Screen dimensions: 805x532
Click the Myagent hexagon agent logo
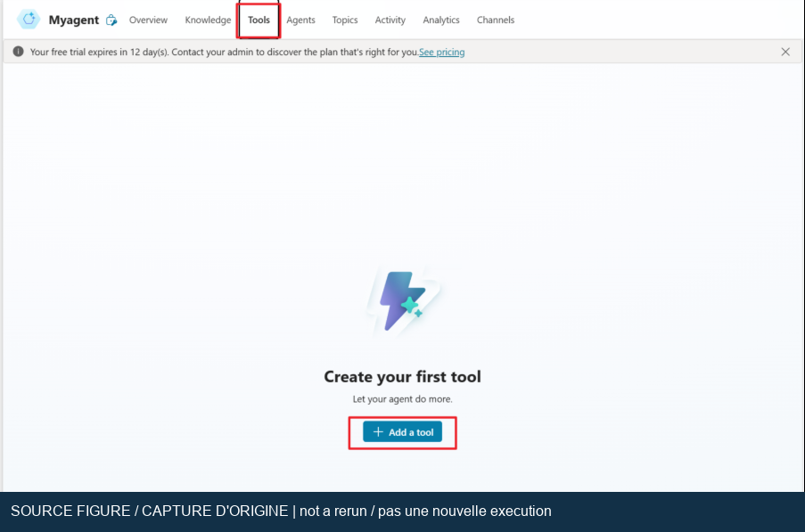(29, 20)
